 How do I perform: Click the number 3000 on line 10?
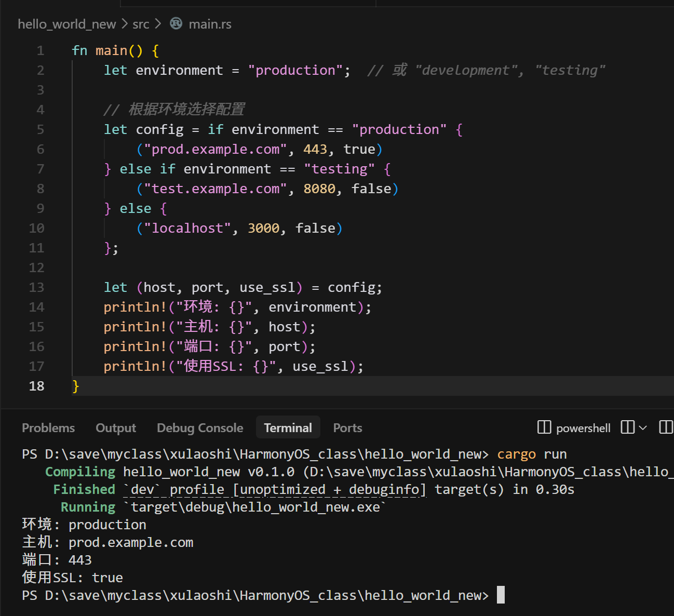[x=264, y=229]
